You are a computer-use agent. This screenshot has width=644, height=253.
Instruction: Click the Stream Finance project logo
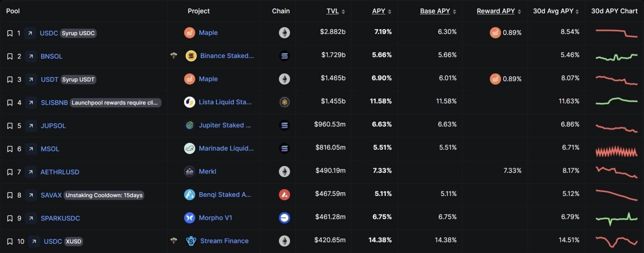(191, 241)
